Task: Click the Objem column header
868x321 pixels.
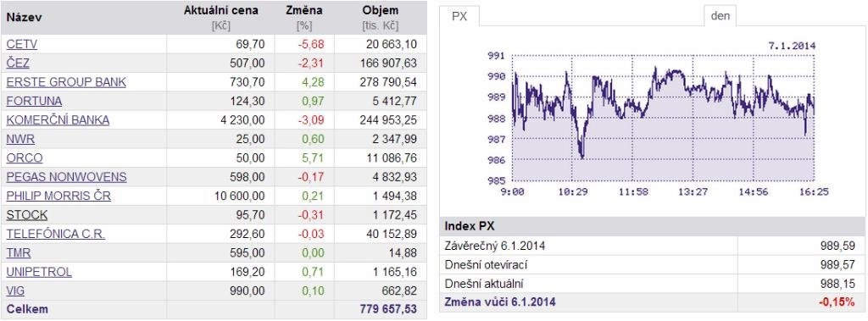Action: (381, 10)
